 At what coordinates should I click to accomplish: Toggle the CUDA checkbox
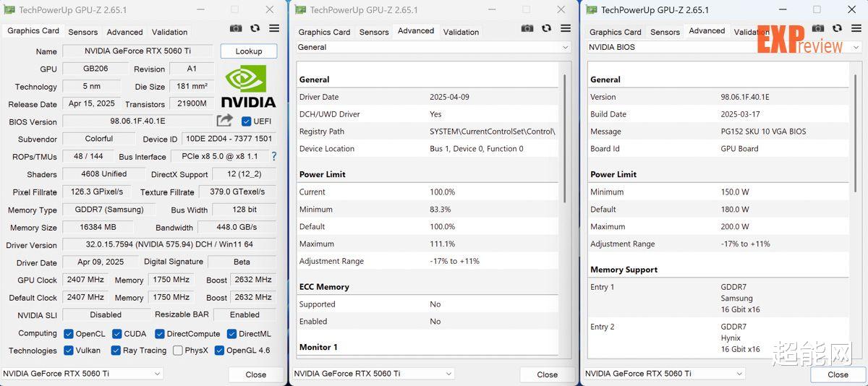pos(116,334)
